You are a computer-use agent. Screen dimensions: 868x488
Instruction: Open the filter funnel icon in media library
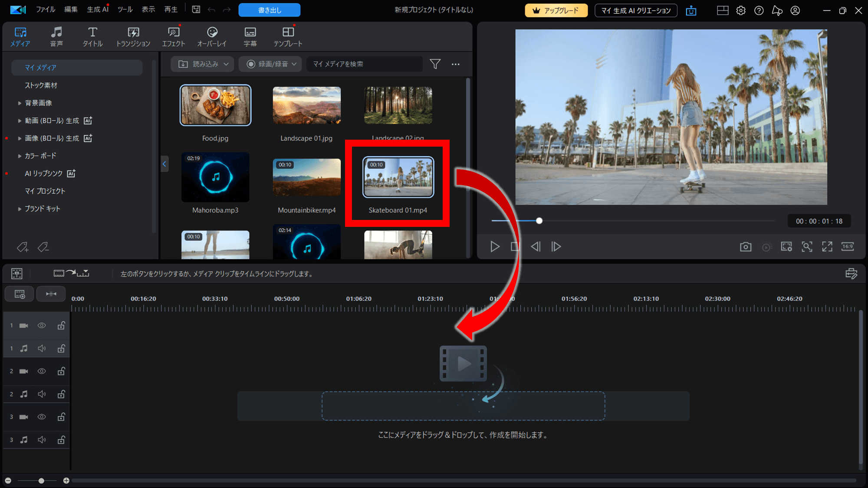pyautogui.click(x=435, y=64)
